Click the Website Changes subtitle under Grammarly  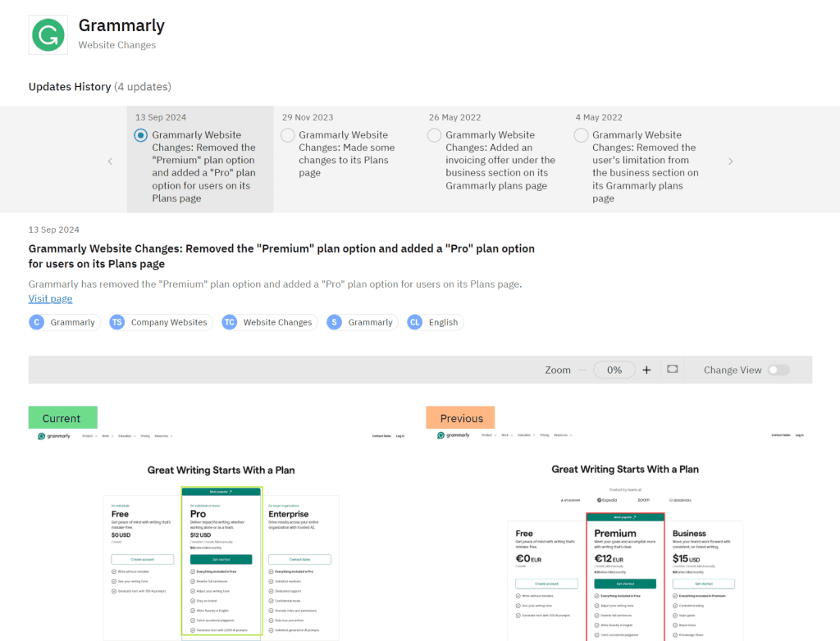(116, 45)
